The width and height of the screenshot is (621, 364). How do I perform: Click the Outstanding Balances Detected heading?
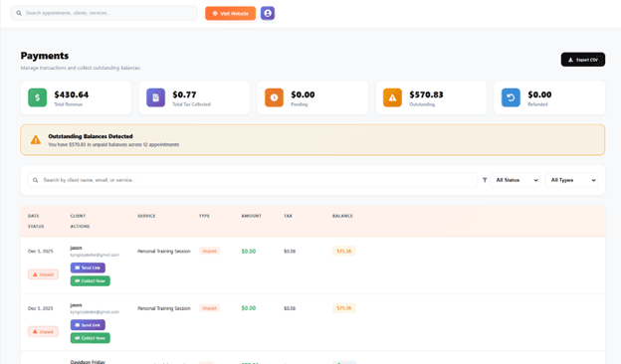(91, 136)
